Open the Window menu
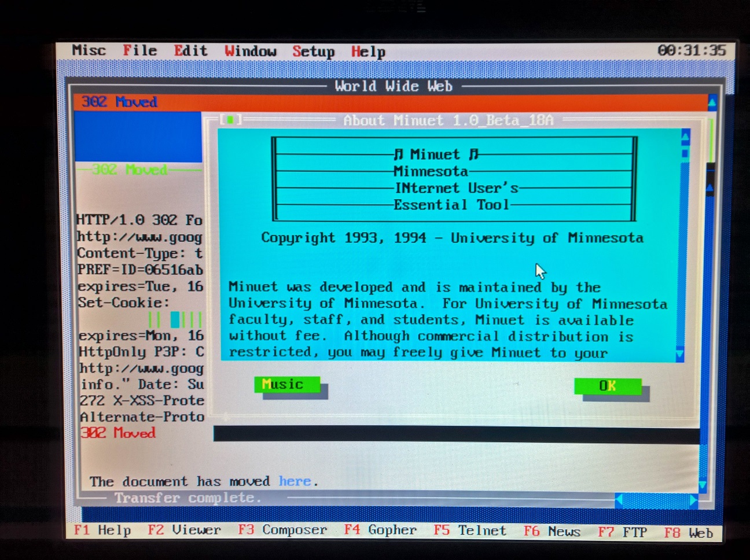The image size is (750, 560). pyautogui.click(x=250, y=51)
